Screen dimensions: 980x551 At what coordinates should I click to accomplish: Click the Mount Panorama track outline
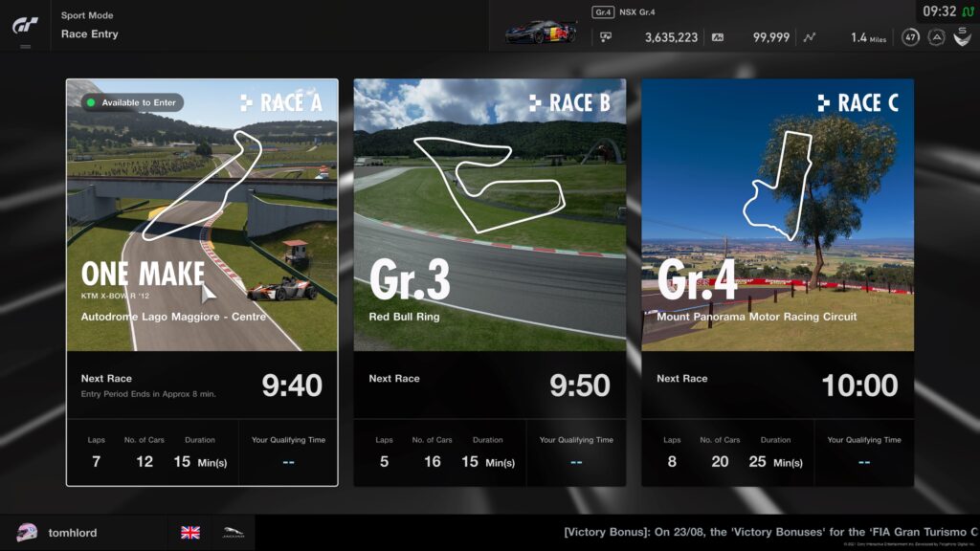point(777,186)
